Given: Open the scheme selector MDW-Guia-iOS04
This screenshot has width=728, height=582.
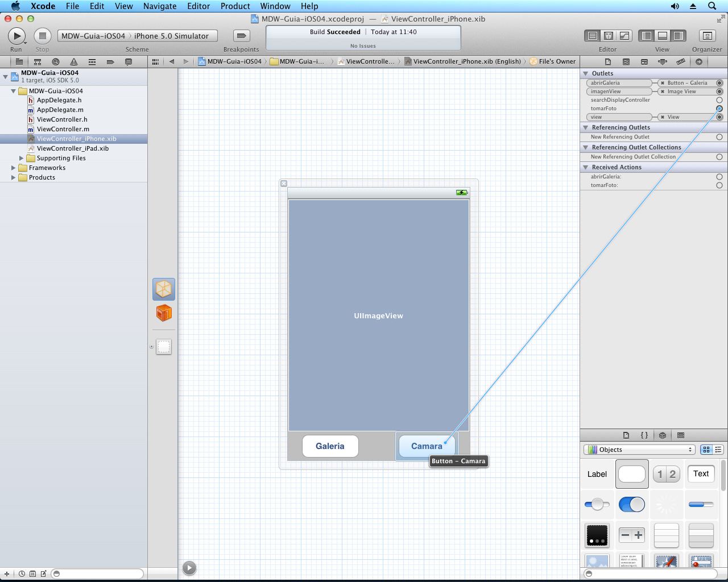Looking at the screenshot, I should [93, 36].
